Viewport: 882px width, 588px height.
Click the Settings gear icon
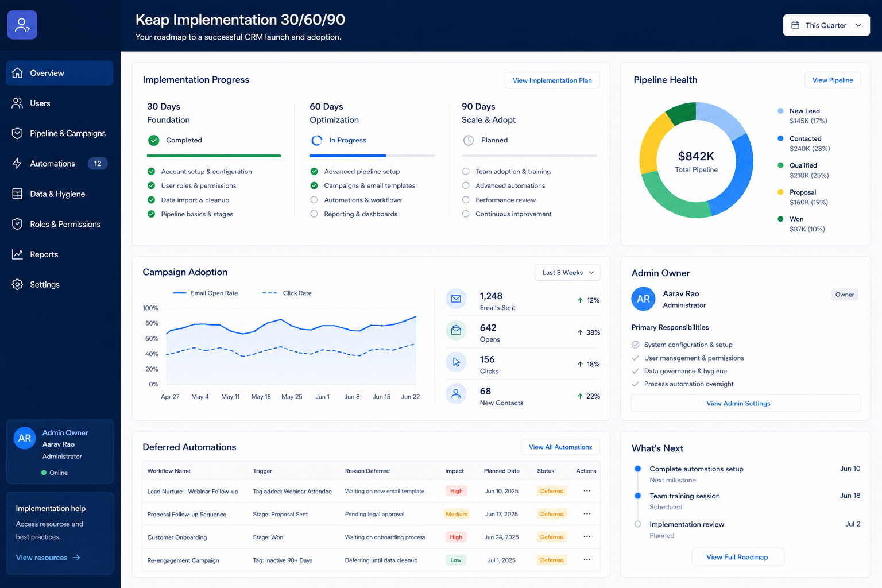pyautogui.click(x=17, y=284)
